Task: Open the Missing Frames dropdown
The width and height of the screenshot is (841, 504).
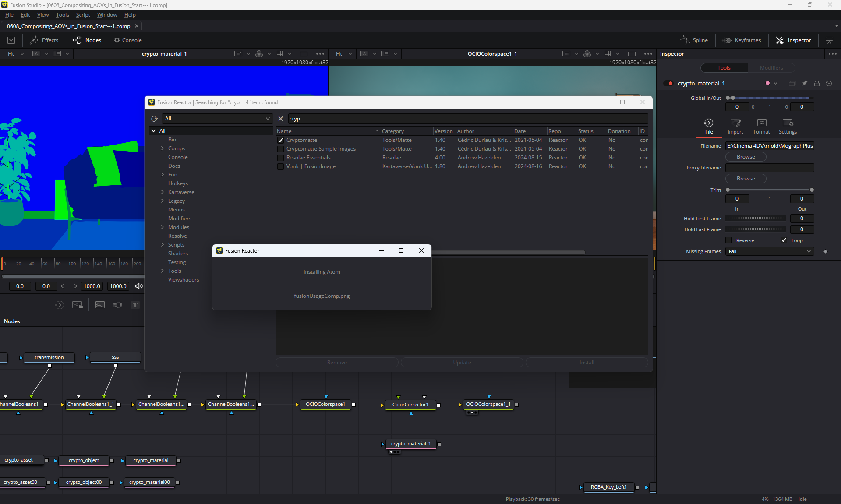Action: click(x=769, y=251)
